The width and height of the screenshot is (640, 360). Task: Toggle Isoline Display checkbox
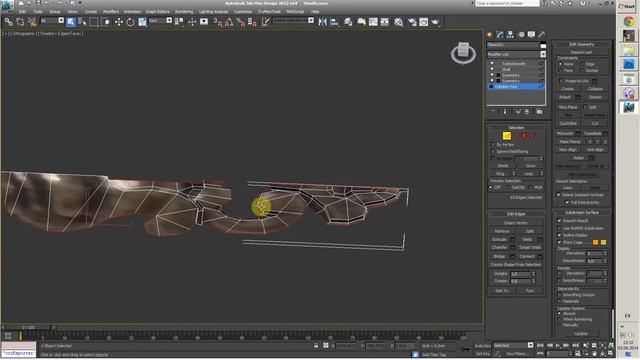pos(559,236)
